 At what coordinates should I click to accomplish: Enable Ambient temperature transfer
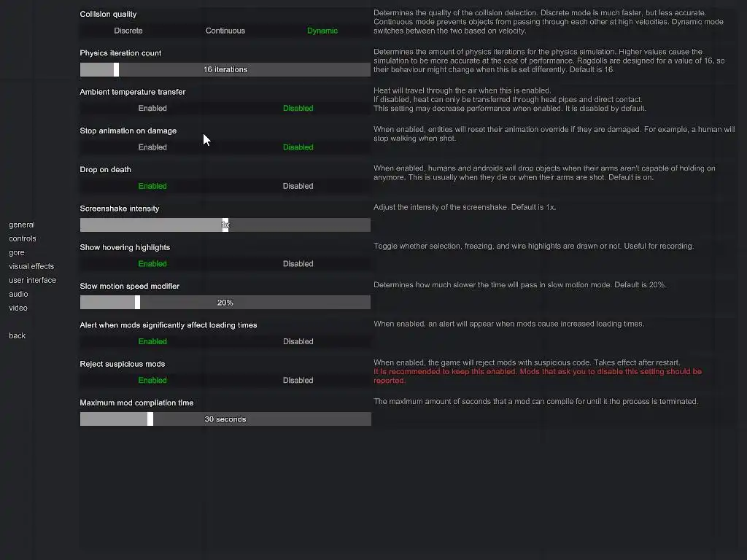coord(152,109)
